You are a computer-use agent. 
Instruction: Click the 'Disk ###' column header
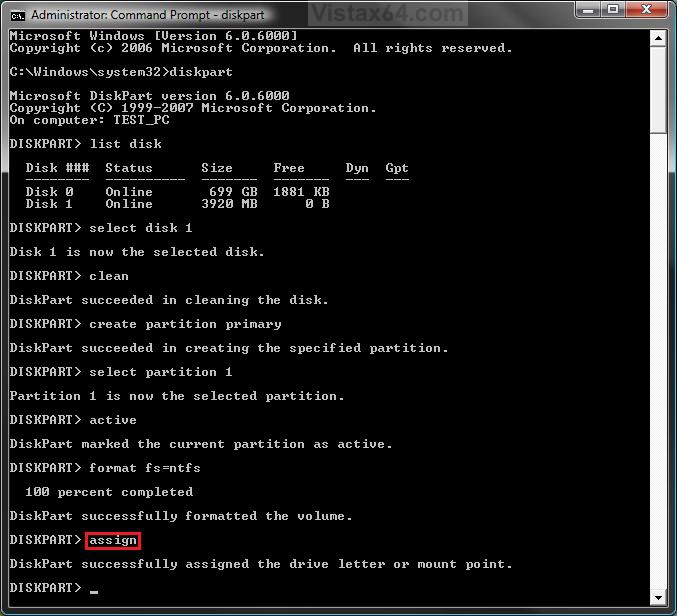point(57,168)
